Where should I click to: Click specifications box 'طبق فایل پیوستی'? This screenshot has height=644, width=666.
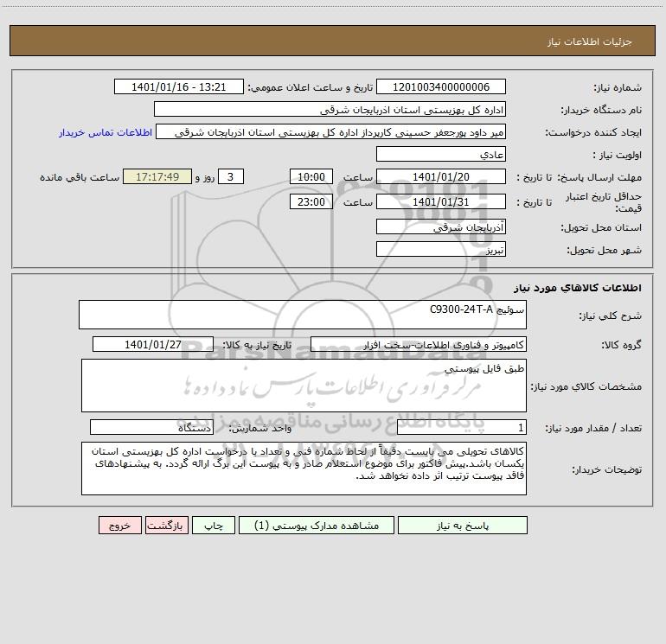click(304, 386)
